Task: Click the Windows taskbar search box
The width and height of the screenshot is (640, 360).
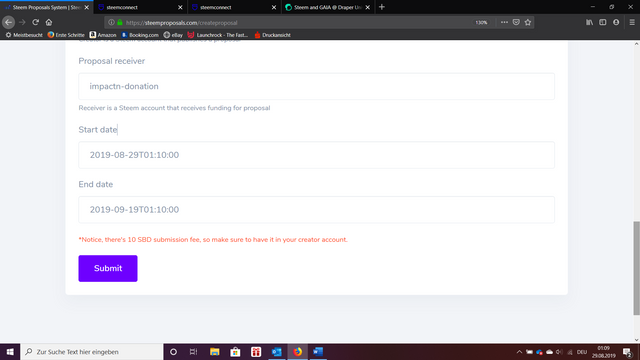Action: pos(91,352)
